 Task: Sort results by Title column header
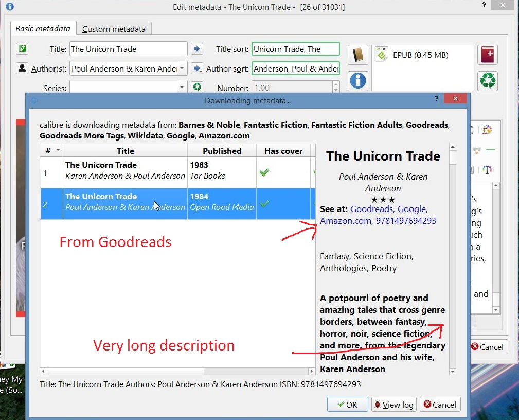tap(126, 151)
